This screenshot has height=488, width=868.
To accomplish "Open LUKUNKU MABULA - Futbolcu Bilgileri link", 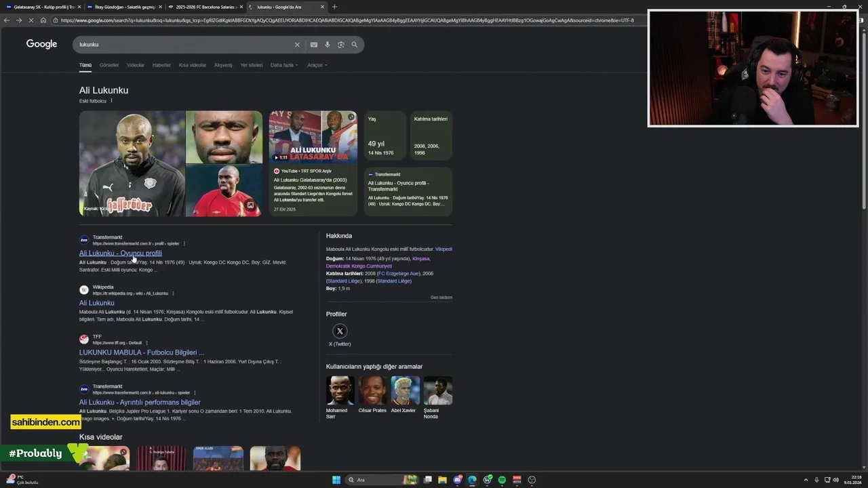I will pos(142,352).
